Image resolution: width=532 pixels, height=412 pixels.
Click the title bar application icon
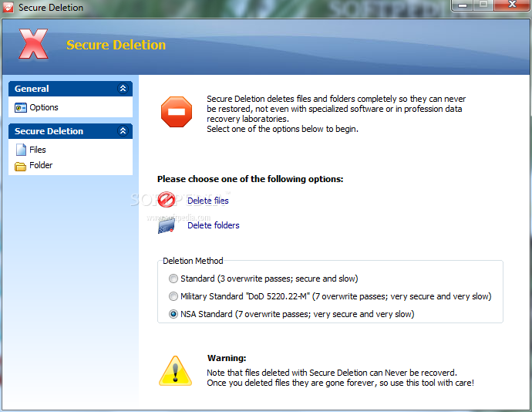coord(8,7)
